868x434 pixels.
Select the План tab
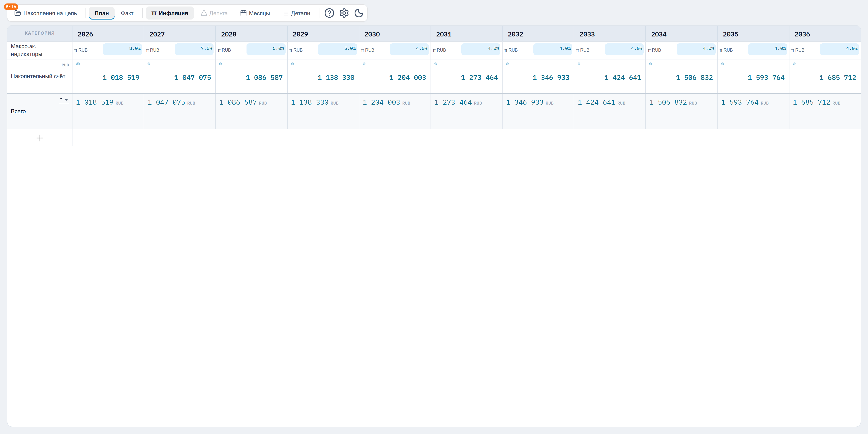click(102, 13)
